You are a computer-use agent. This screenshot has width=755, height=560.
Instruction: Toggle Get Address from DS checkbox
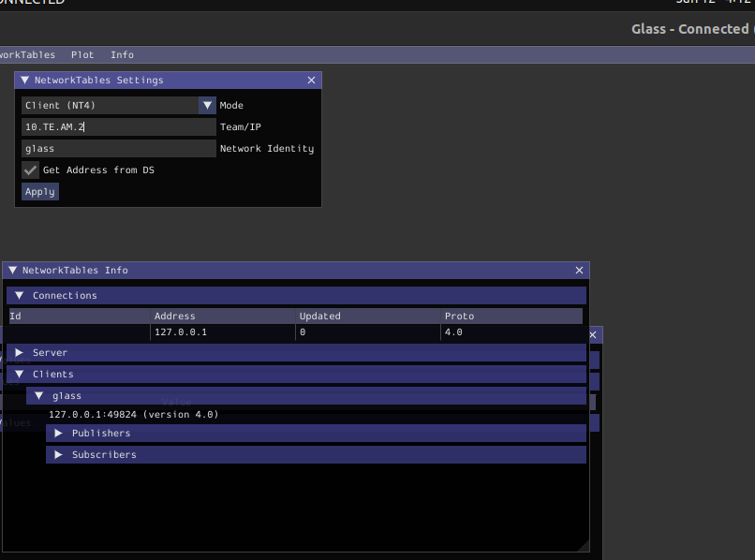tap(31, 170)
